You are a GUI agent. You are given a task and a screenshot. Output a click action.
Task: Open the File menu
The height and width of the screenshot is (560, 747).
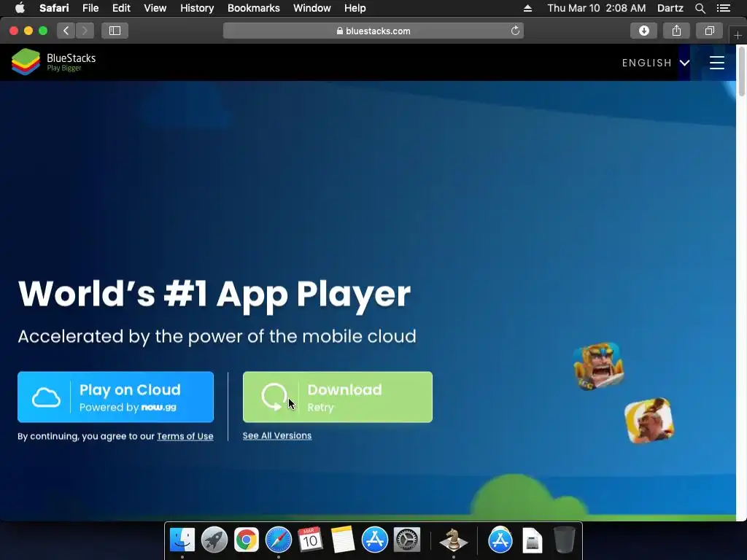click(90, 7)
